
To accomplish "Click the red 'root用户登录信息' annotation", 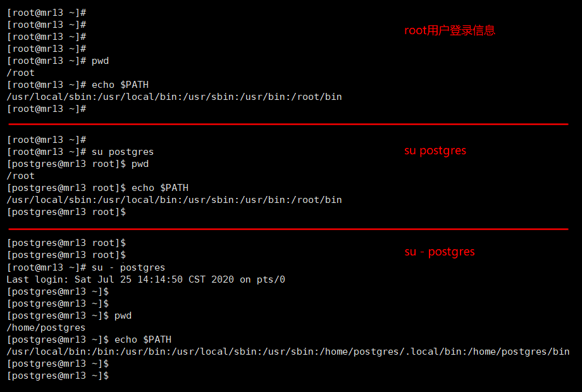I will coord(450,30).
